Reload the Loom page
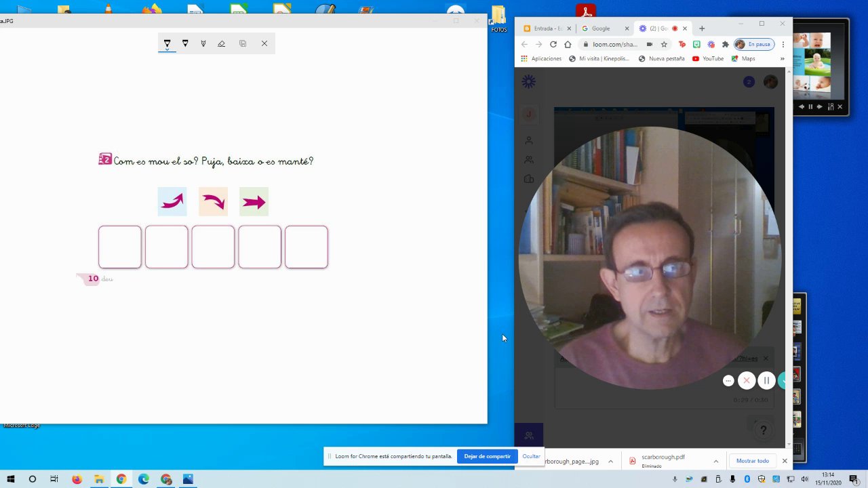 click(x=553, y=44)
